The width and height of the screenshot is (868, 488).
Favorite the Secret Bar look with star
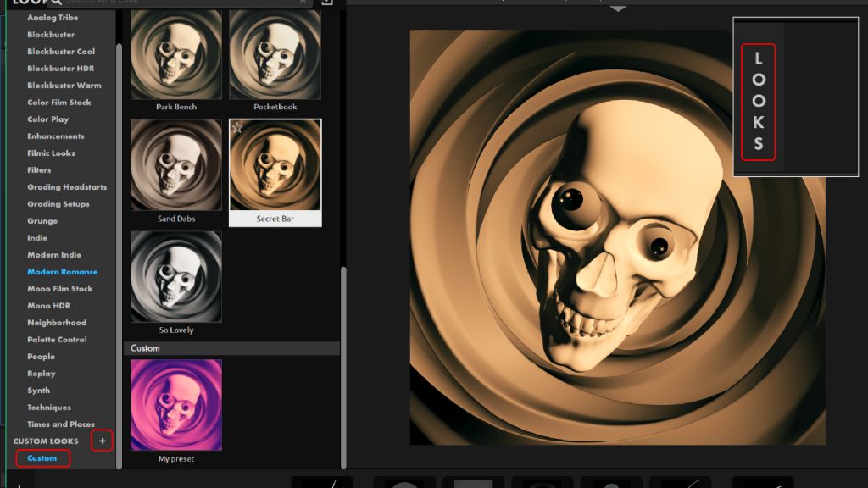tap(237, 127)
